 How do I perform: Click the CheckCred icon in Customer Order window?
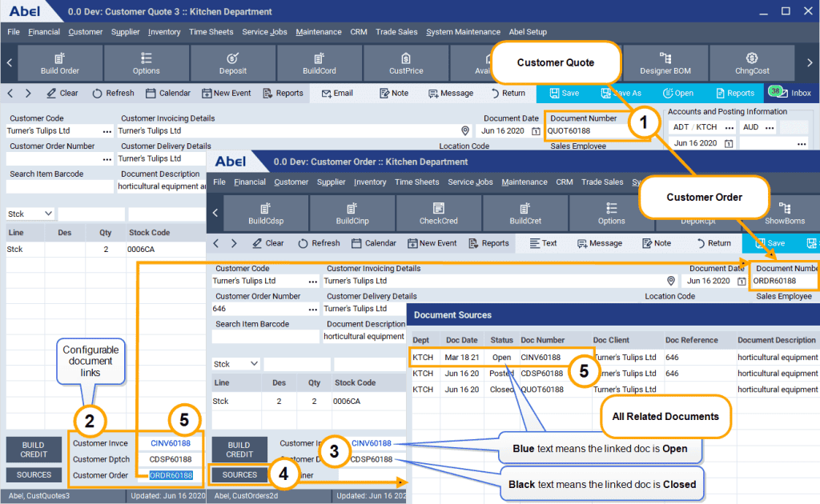coord(439,213)
